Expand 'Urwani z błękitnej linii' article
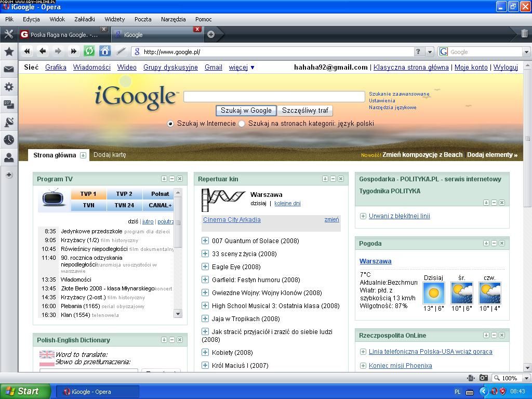The image size is (532, 399). tap(363, 216)
